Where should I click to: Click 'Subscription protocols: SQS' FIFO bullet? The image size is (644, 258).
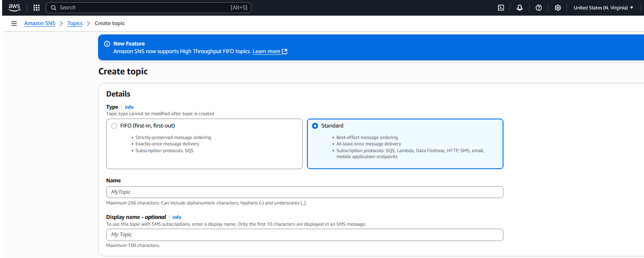164,151
